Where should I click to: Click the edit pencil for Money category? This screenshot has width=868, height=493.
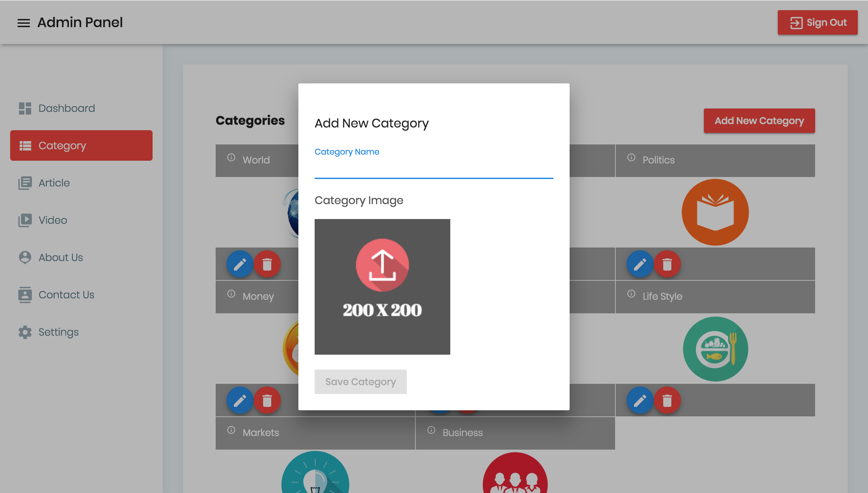240,400
